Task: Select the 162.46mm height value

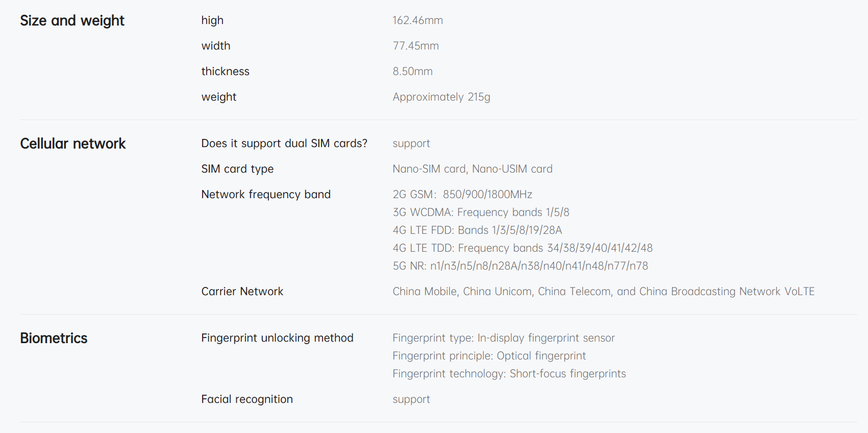Action: pos(417,20)
